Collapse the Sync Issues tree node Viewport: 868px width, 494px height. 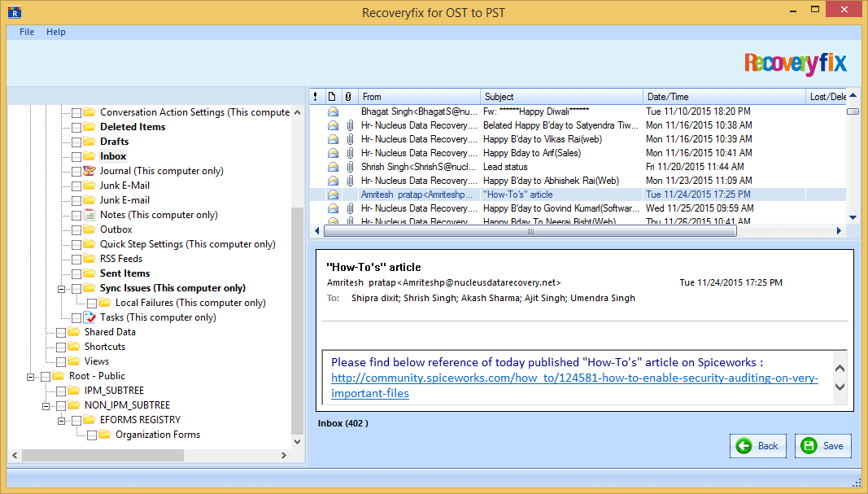pos(62,289)
